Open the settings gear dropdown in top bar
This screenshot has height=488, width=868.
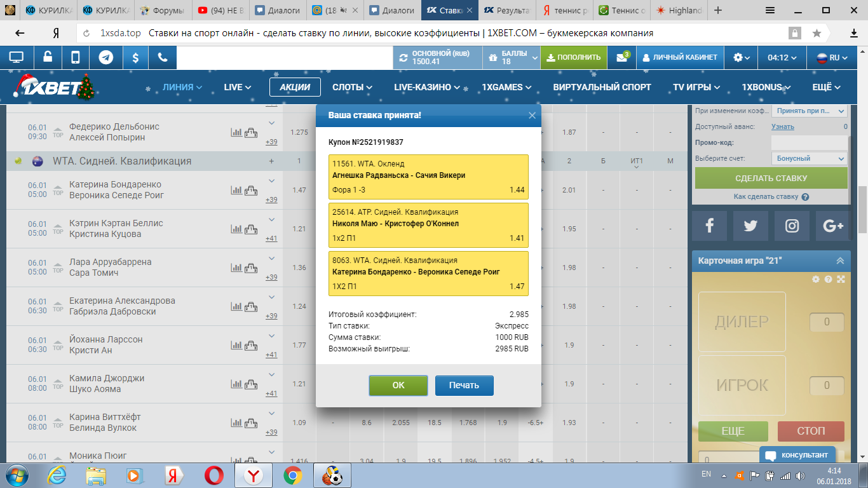[742, 57]
